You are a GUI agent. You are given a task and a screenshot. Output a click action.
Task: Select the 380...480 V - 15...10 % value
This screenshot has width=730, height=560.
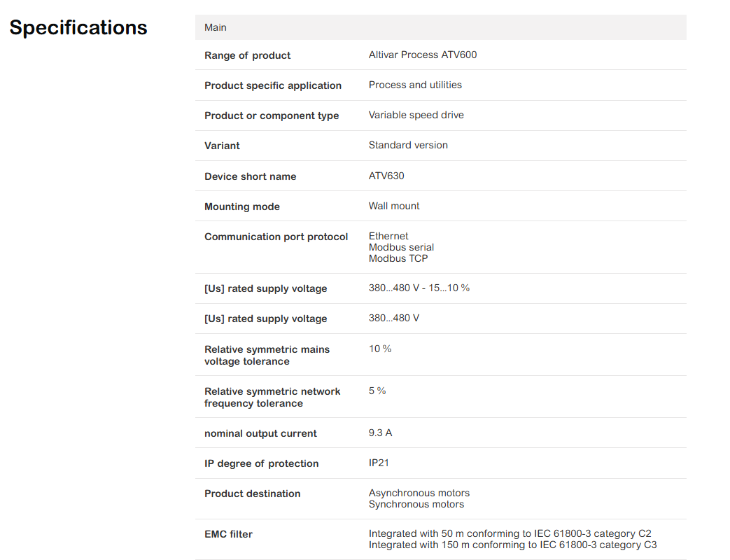click(419, 288)
